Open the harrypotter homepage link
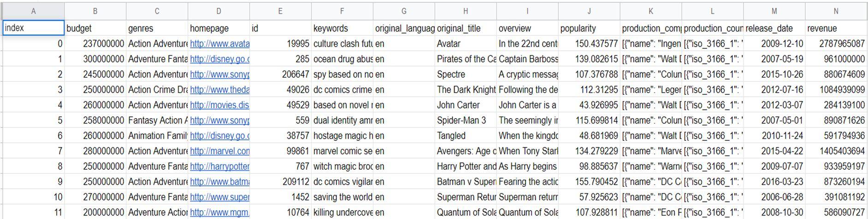868x219 pixels. pos(219,166)
